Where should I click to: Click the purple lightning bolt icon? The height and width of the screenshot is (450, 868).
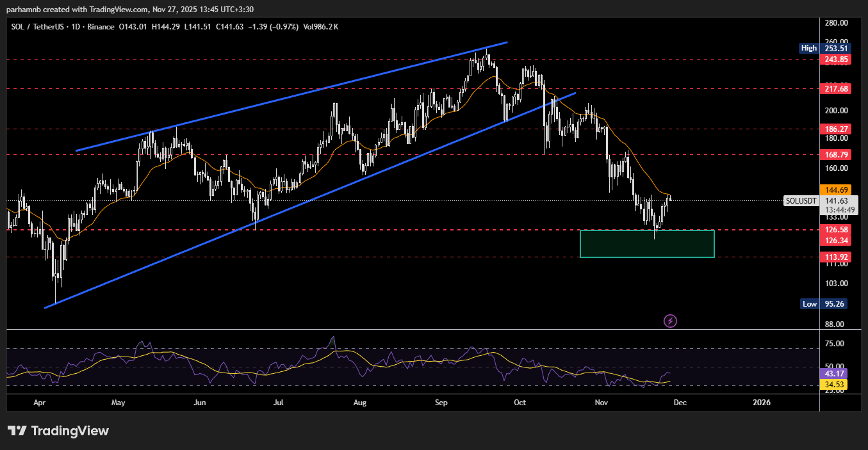(x=670, y=321)
